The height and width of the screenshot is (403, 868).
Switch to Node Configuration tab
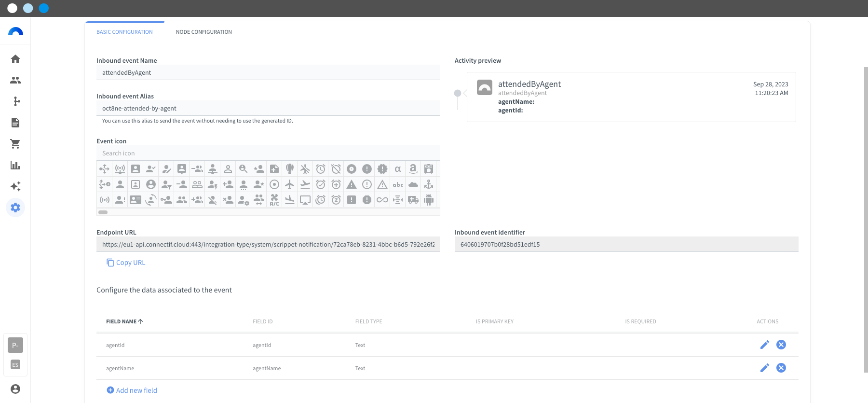pos(204,32)
